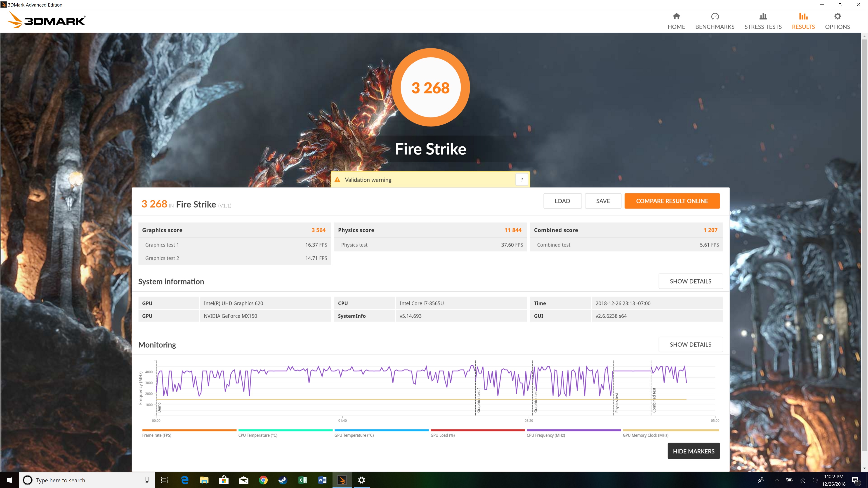Click Intel(R) UHD Graphics 620 value

(x=234, y=303)
